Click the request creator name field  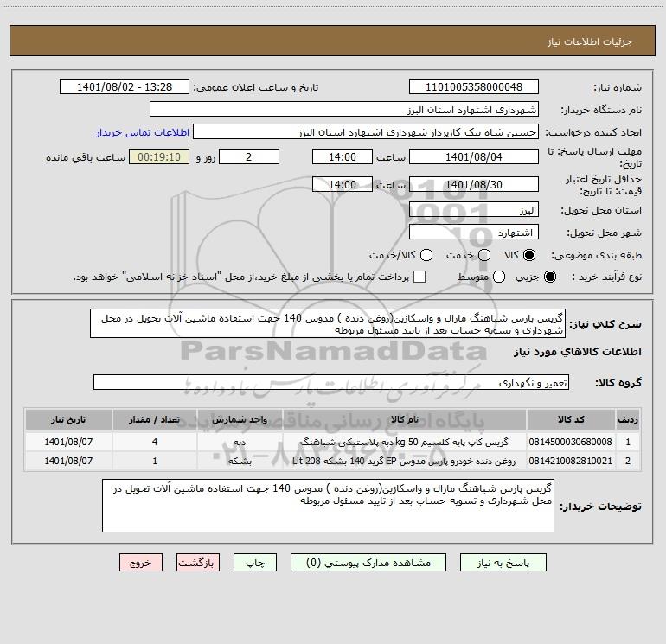[366, 132]
